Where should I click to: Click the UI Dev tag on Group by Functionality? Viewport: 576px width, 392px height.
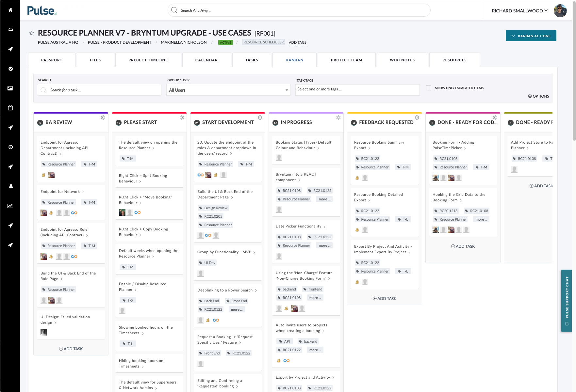click(x=207, y=263)
